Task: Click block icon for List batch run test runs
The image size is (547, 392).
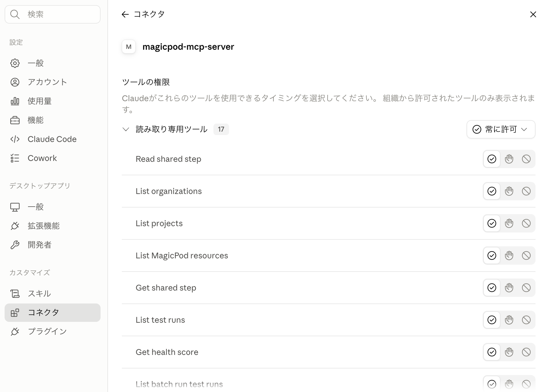Action: click(x=526, y=384)
